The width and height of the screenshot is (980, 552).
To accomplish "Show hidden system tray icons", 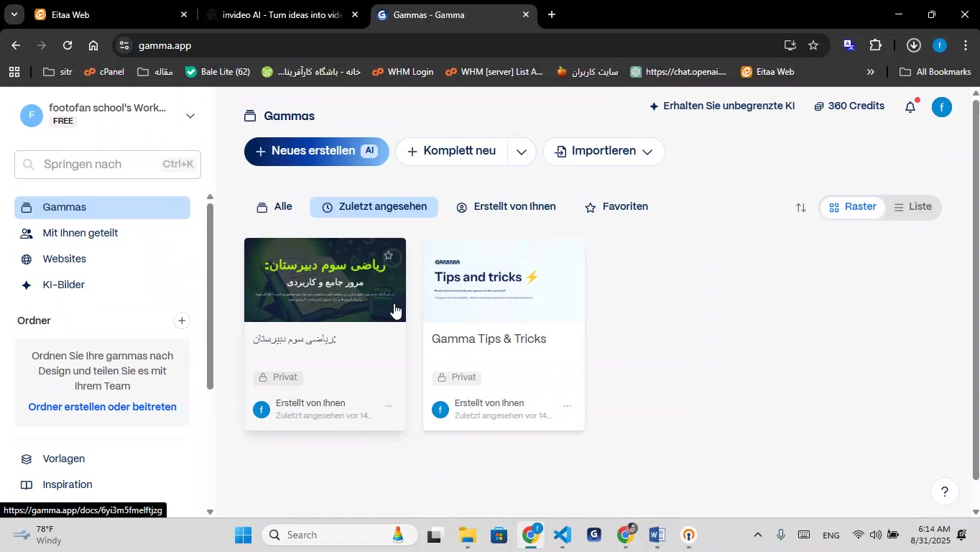I will pos(757,535).
